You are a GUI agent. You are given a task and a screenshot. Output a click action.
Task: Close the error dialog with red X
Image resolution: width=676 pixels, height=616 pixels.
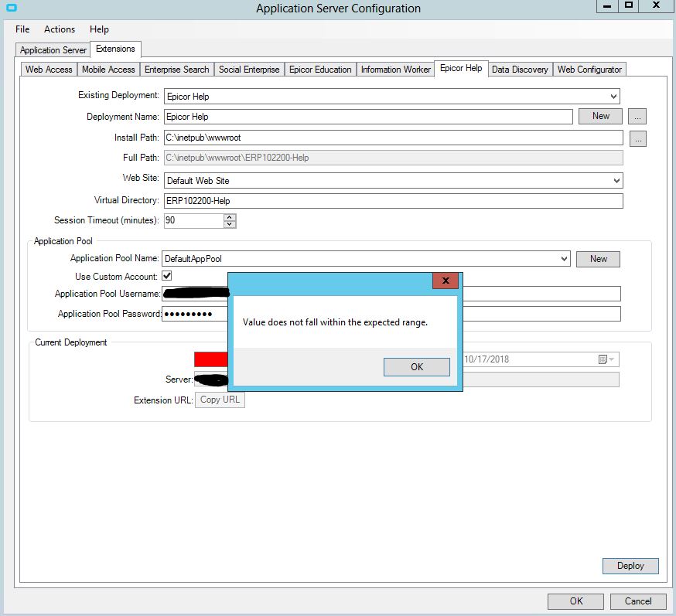click(446, 281)
